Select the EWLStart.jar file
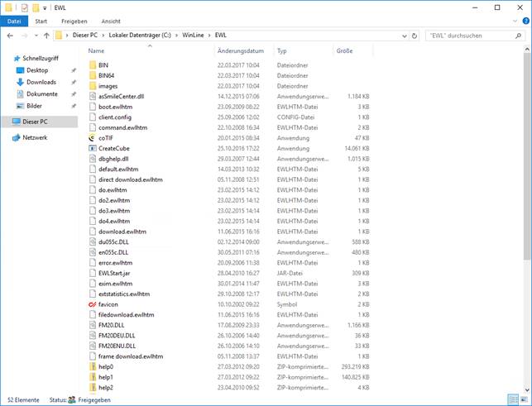The image size is (532, 406). [115, 273]
